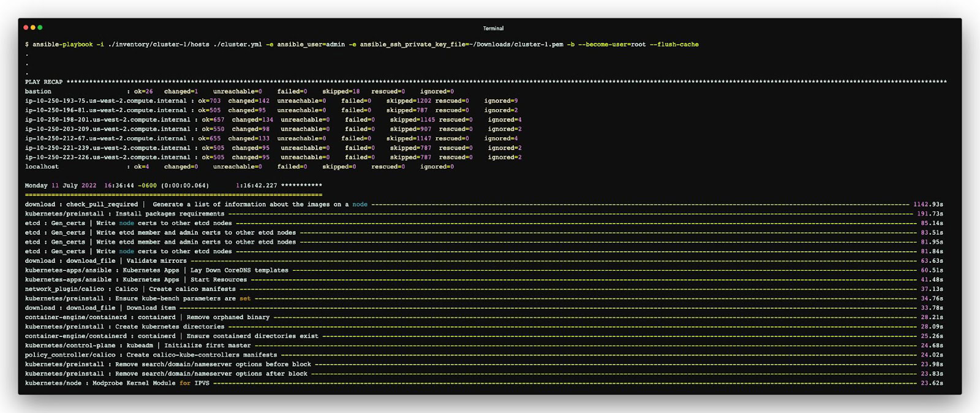This screenshot has height=413, width=980.
Task: Click the ok=657 value
Action: tap(213, 119)
